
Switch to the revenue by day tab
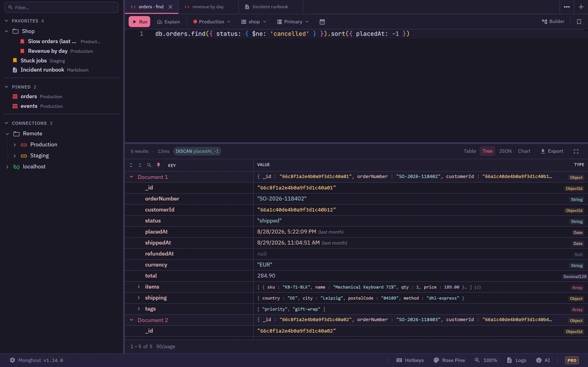point(208,7)
